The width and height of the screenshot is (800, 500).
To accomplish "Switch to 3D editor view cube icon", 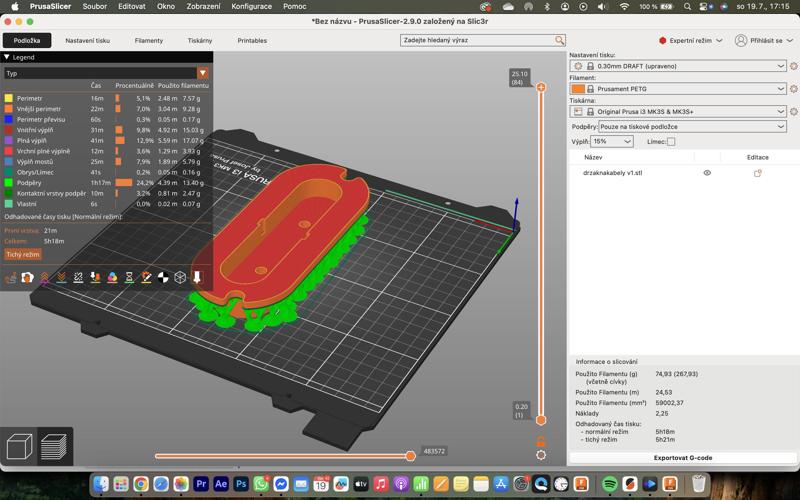I will point(20,446).
